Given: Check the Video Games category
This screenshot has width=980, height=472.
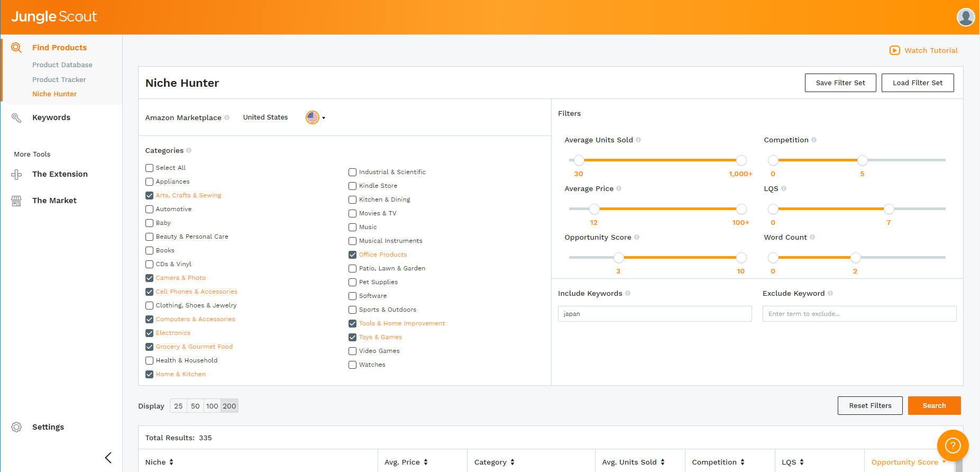Looking at the screenshot, I should pos(353,351).
